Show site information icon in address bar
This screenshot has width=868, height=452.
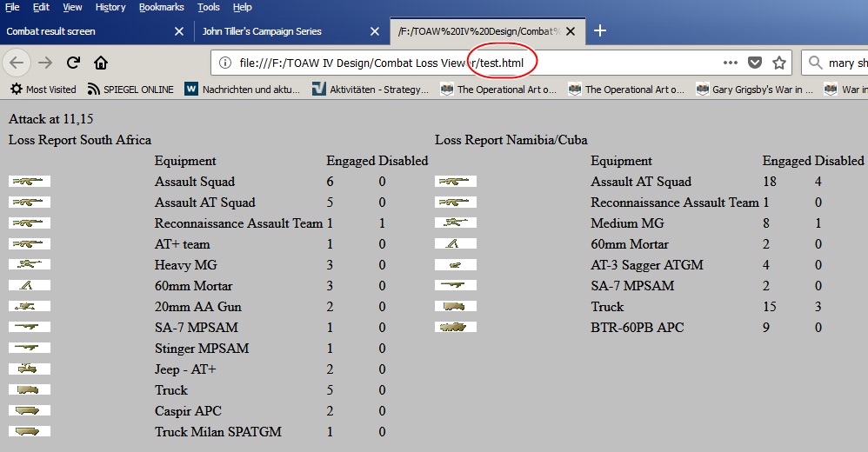[224, 63]
